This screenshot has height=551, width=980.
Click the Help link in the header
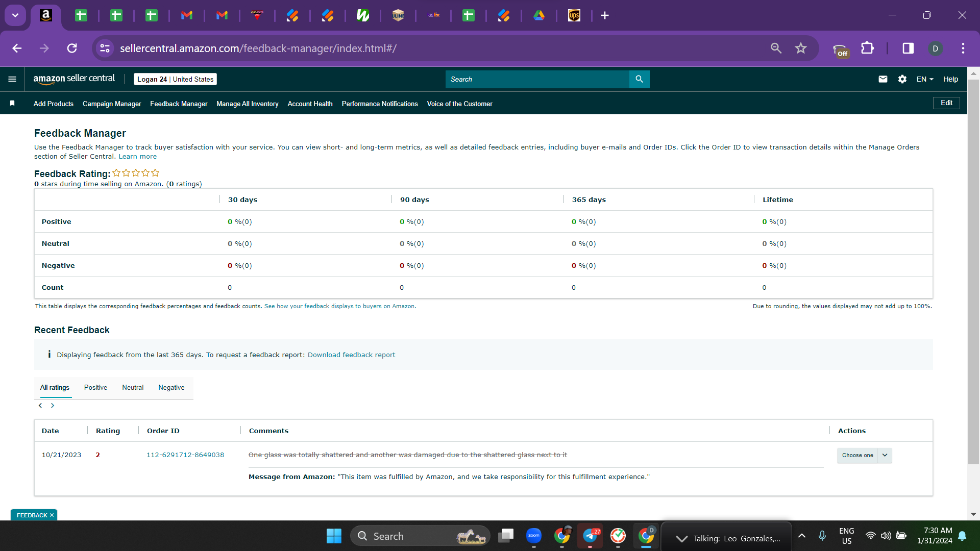(x=950, y=79)
